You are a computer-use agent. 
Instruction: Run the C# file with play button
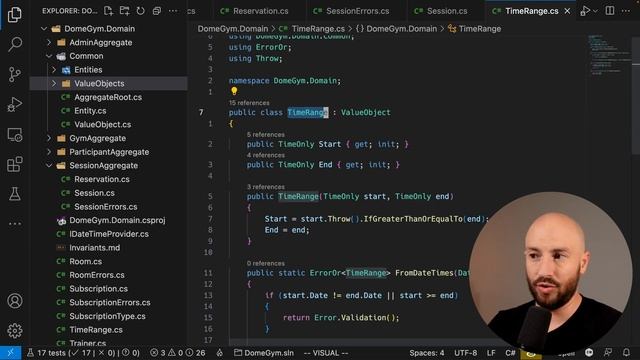[x=585, y=11]
